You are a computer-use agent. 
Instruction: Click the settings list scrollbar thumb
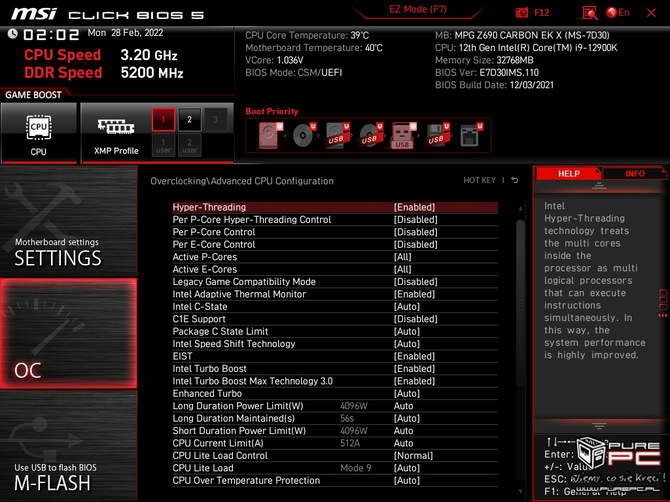pos(520,301)
